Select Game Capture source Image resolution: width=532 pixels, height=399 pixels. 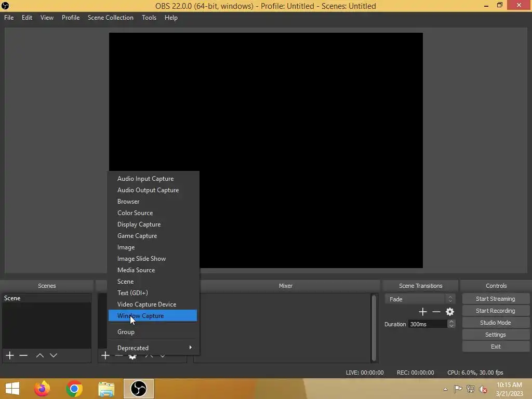(x=152, y=235)
